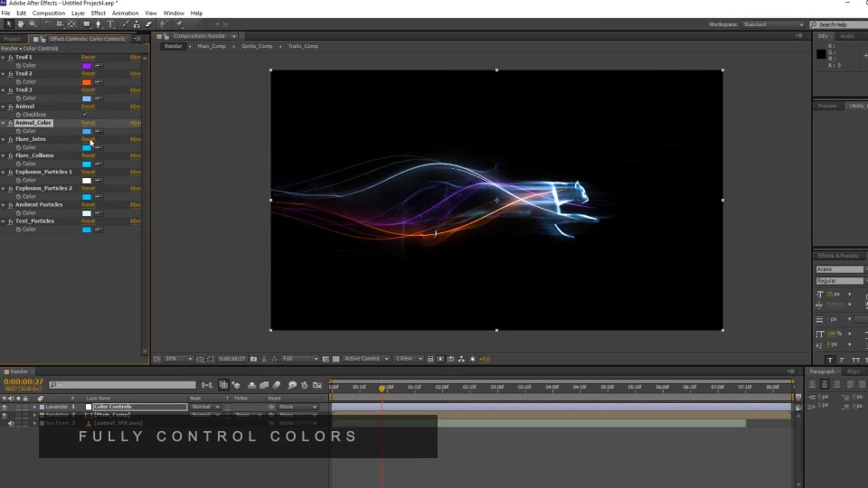This screenshot has width=868, height=488.
Task: Collapse the Trail 1 effect group
Action: click(x=4, y=57)
